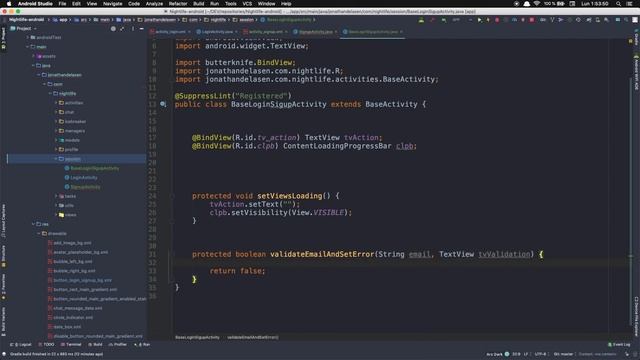Select BaseLoginSigupActivity in the project tree
The width and height of the screenshot is (640, 360).
94,168
